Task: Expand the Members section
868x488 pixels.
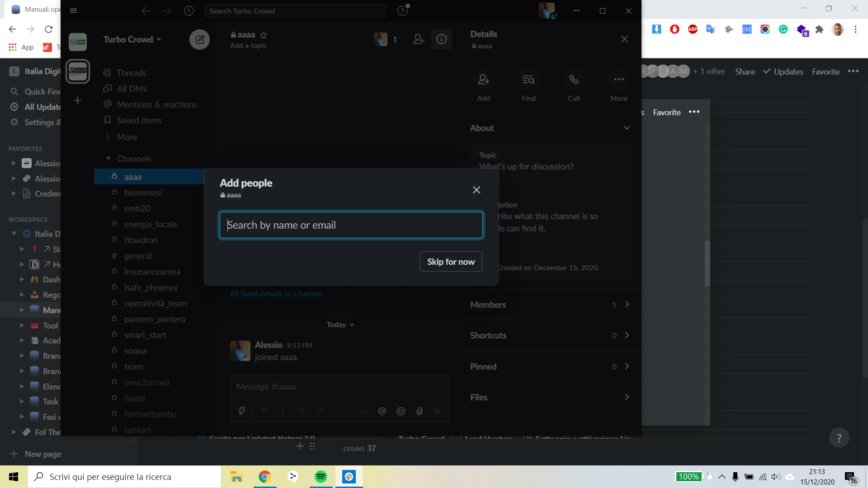Action: 627,305
